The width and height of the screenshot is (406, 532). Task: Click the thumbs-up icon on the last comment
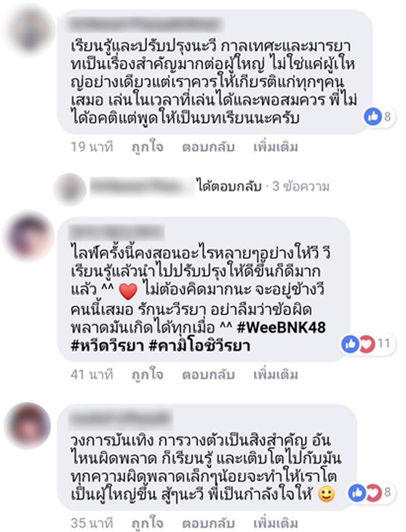pyautogui.click(x=357, y=493)
